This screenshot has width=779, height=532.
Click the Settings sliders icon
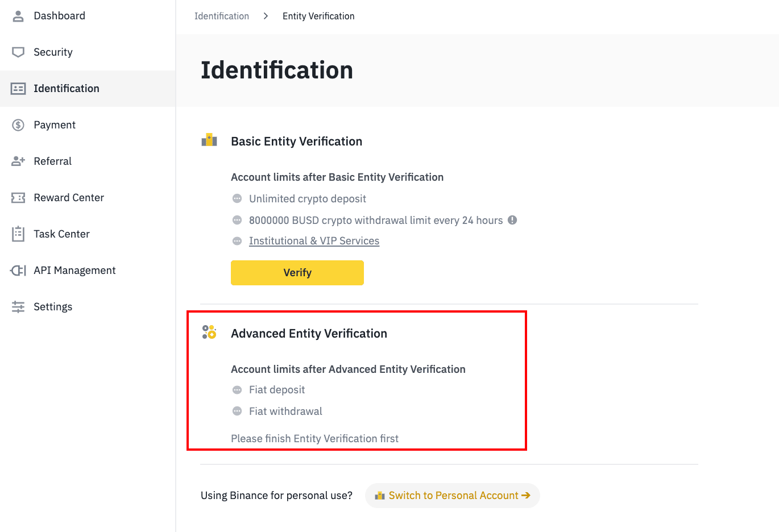(18, 307)
